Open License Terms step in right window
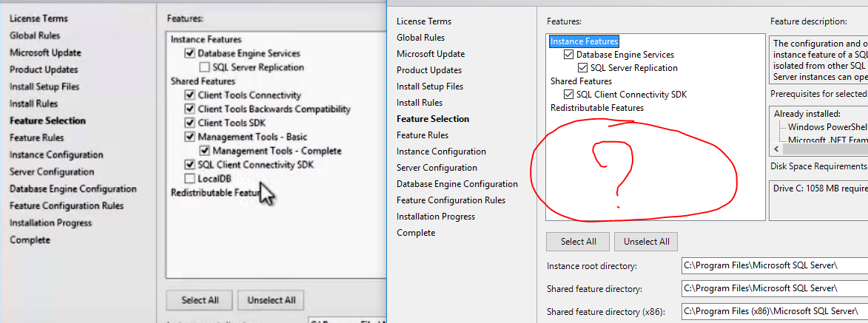Screen dimensions: 868x323 (424, 21)
